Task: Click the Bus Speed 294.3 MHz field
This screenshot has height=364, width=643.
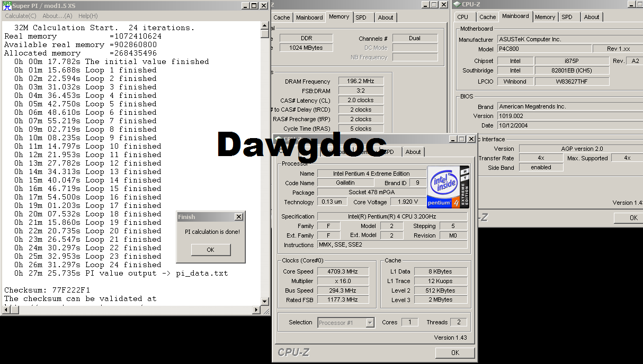Action: [x=344, y=290]
